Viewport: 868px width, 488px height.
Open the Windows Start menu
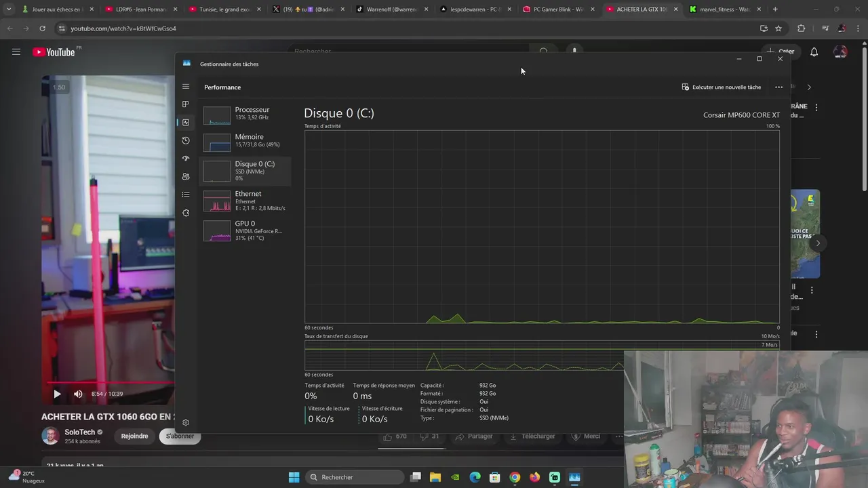294,477
